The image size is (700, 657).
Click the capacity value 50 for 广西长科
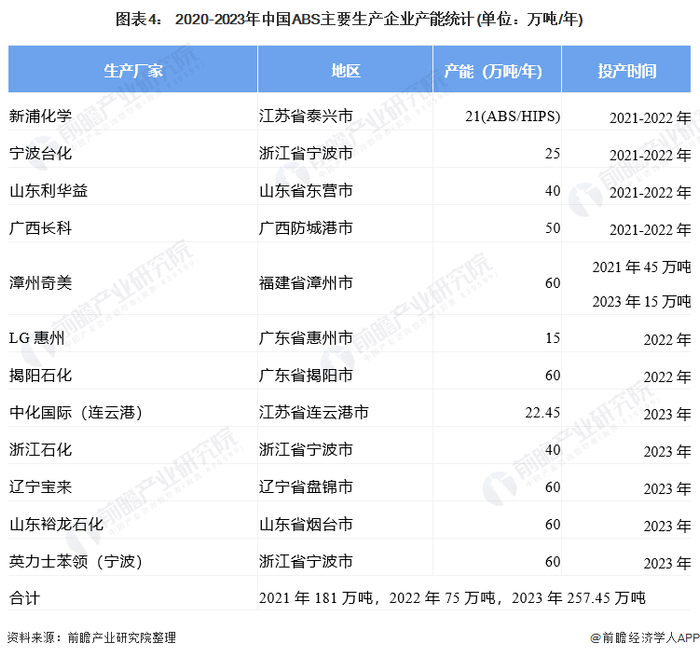pos(553,228)
